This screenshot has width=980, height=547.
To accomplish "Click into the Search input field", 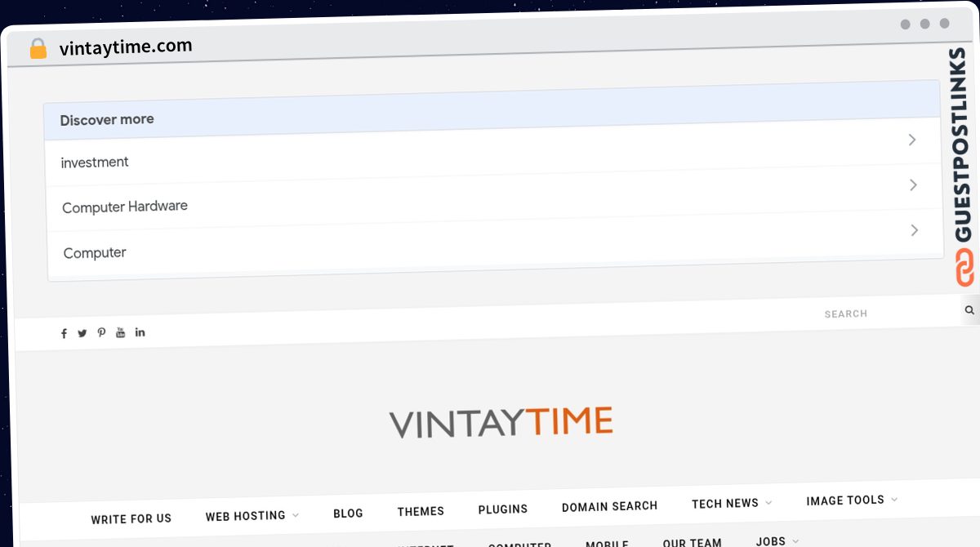I will tap(888, 314).
